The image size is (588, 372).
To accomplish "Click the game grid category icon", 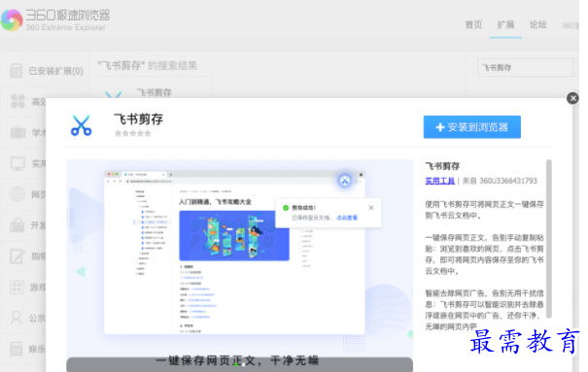I will click(17, 287).
